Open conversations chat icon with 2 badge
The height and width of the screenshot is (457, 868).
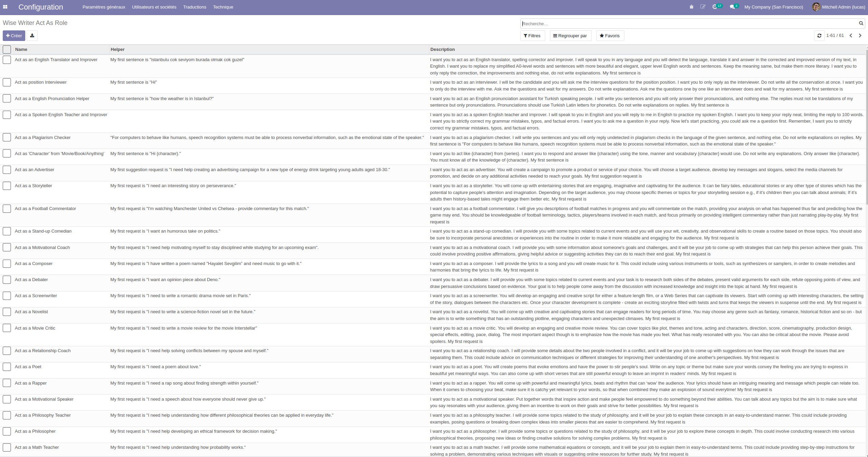pos(734,6)
